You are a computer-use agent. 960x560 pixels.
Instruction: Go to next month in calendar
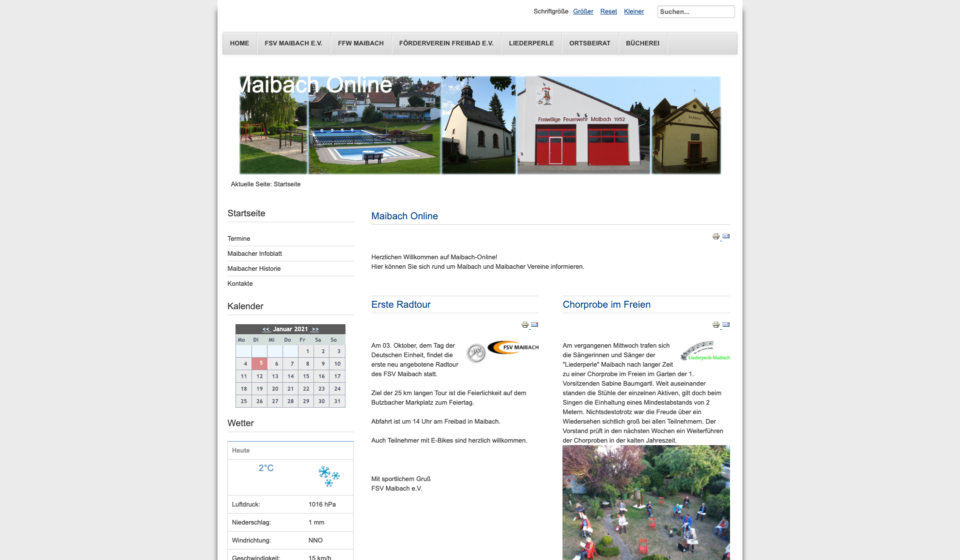click(x=315, y=329)
